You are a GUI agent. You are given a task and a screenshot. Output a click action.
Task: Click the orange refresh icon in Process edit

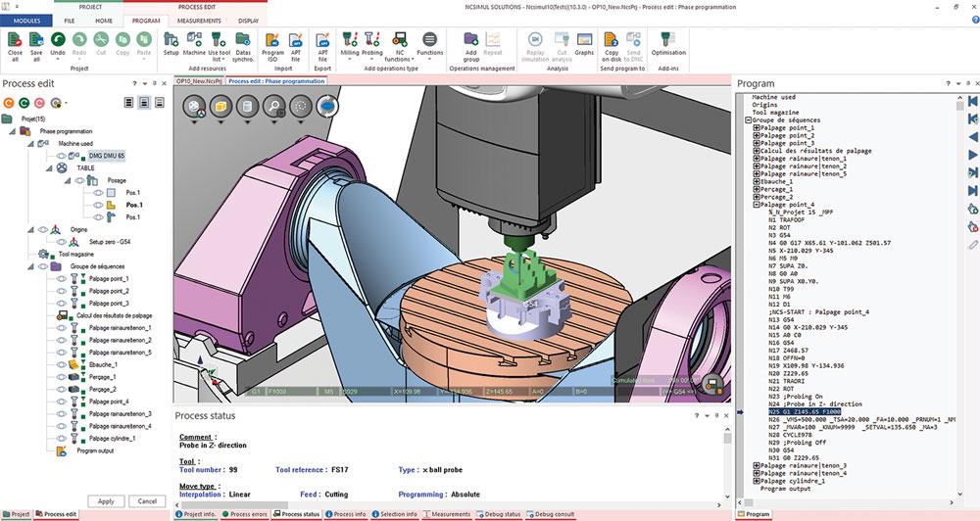[x=9, y=103]
